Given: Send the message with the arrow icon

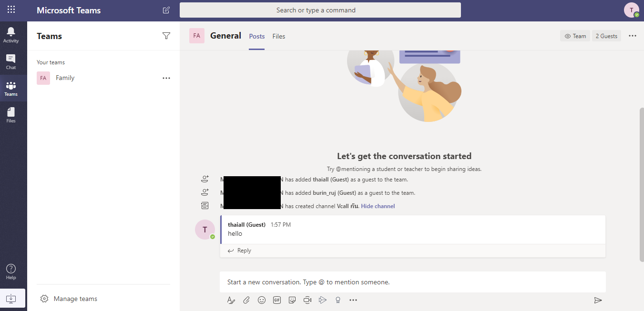Looking at the screenshot, I should [598, 300].
